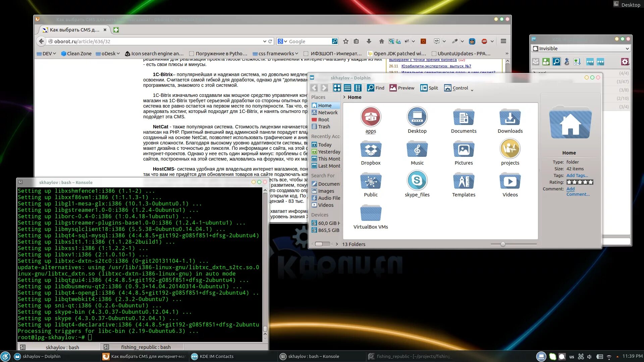Image resolution: width=644 pixels, height=362 pixels.
Task: Select the Network entry in Places
Action: point(328,113)
